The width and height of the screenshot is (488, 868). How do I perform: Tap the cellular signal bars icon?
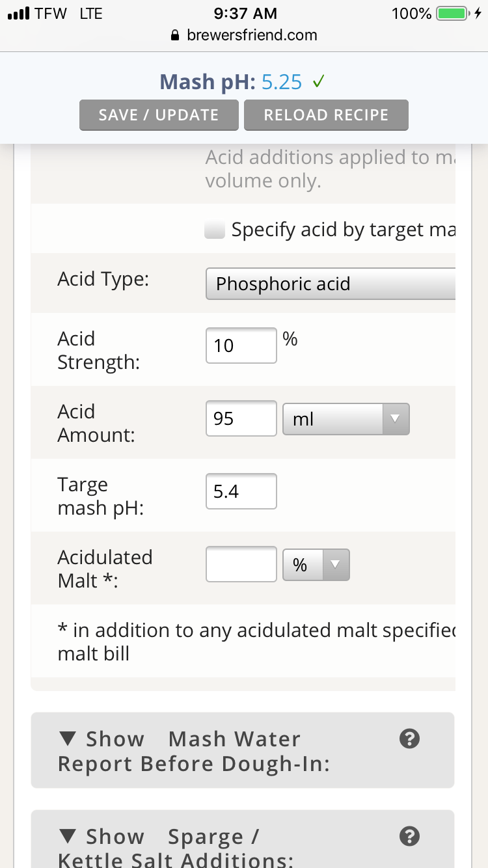[x=18, y=13]
